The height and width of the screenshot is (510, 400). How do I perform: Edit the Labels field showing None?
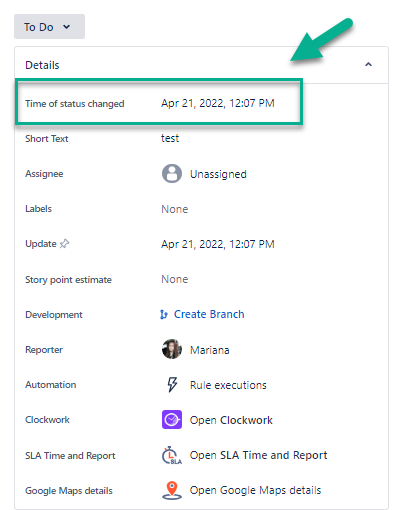click(x=175, y=209)
